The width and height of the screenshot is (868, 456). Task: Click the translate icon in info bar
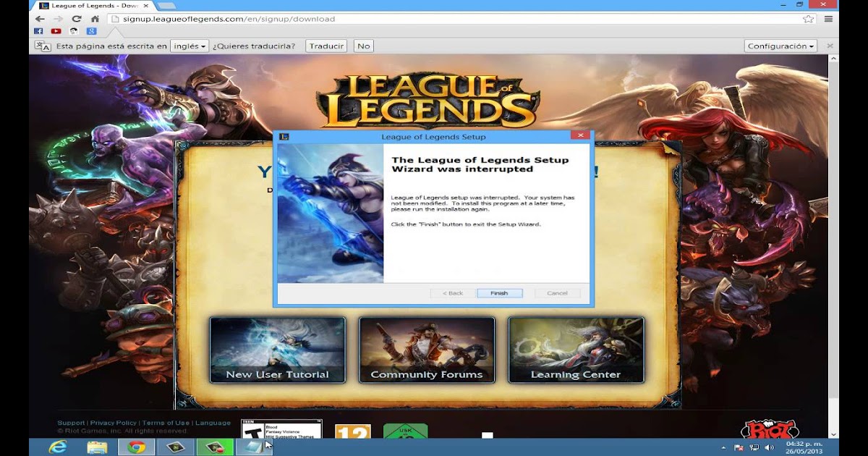43,46
